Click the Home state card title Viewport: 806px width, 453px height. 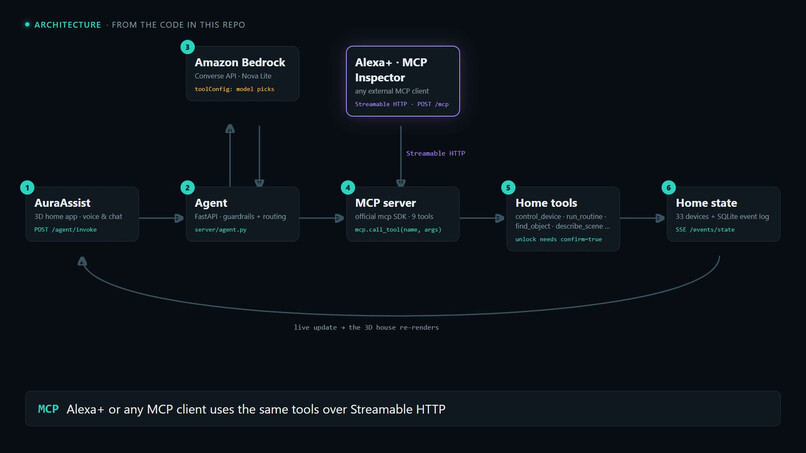coord(706,203)
